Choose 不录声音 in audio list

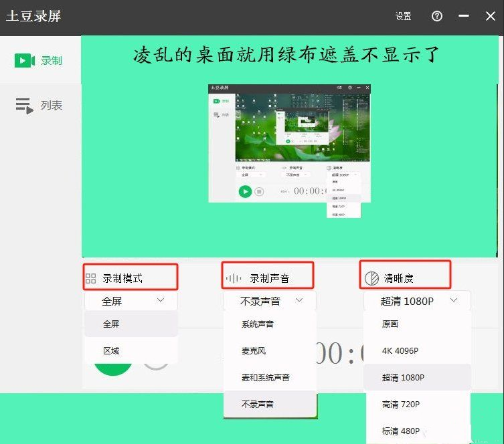tap(270, 404)
